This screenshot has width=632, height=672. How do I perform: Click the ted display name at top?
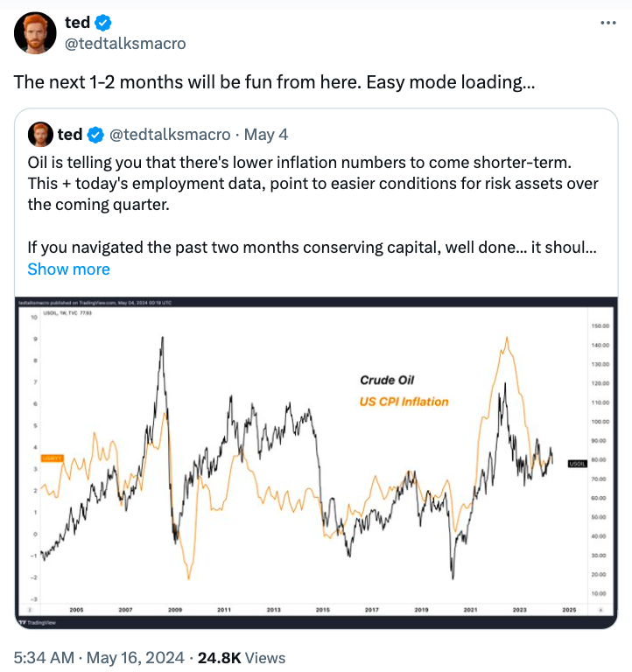pos(78,22)
